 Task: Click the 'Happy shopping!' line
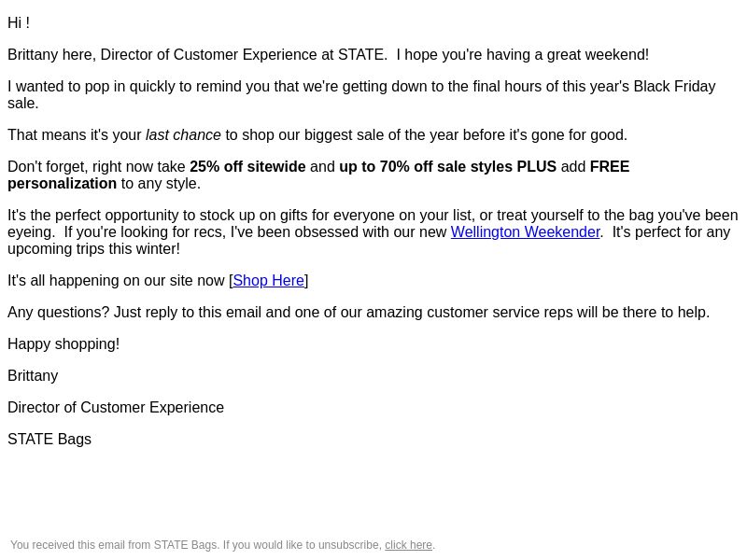coord(63,343)
